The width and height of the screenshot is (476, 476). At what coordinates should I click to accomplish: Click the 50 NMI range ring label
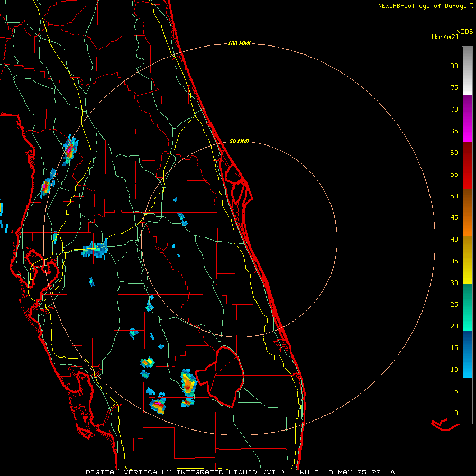click(239, 141)
